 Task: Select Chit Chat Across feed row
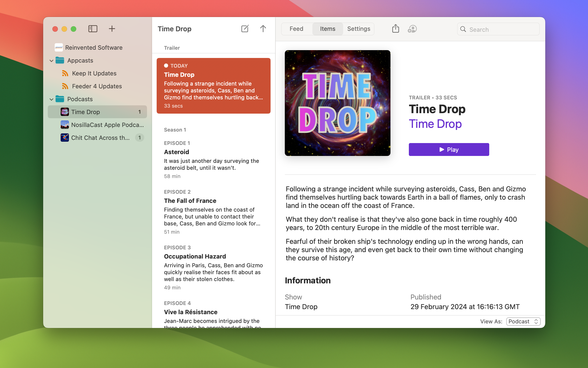pos(97,138)
